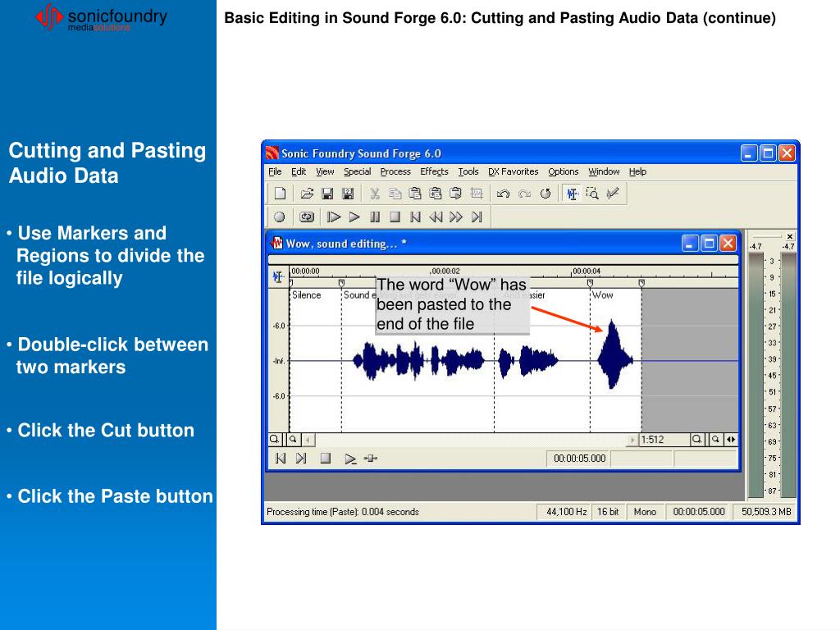Pause playback from the transport bar

point(375,217)
